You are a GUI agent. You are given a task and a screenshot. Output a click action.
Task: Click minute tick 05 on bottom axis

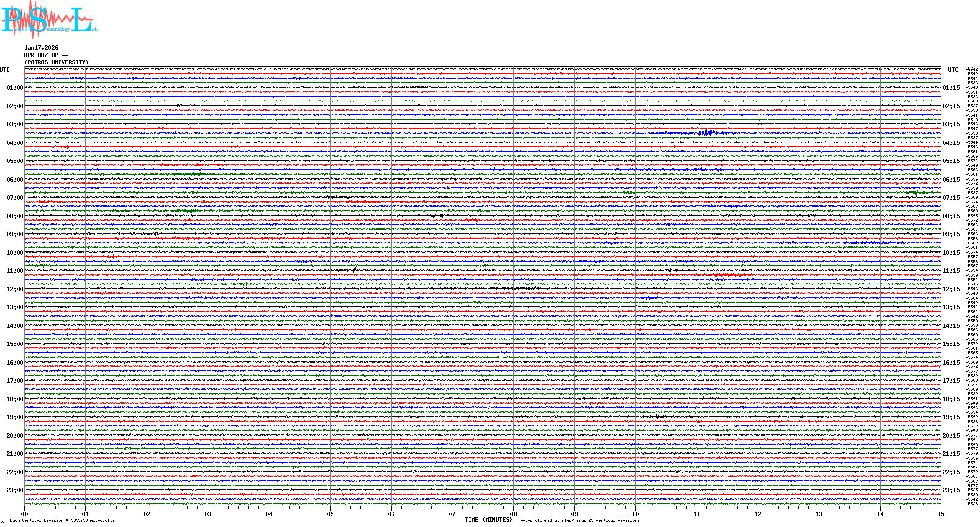330,514
